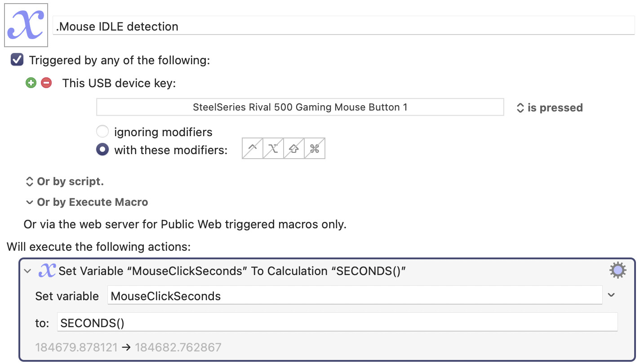Click the 'to:' SECONDS() calculation field
This screenshot has height=364, width=640.
[337, 323]
